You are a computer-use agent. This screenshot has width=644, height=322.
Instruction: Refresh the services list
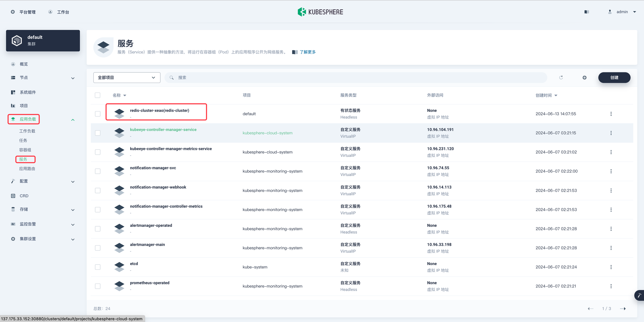[561, 78]
